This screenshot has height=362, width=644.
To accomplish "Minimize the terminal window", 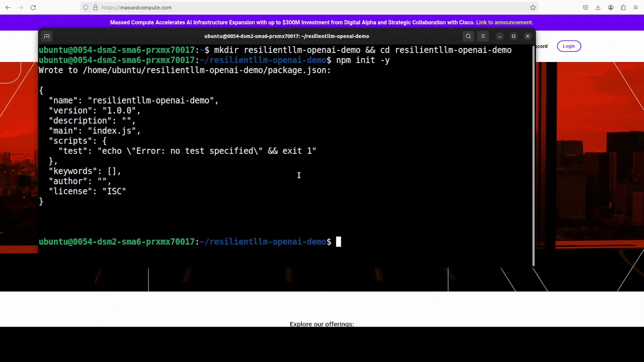I will point(500,36).
